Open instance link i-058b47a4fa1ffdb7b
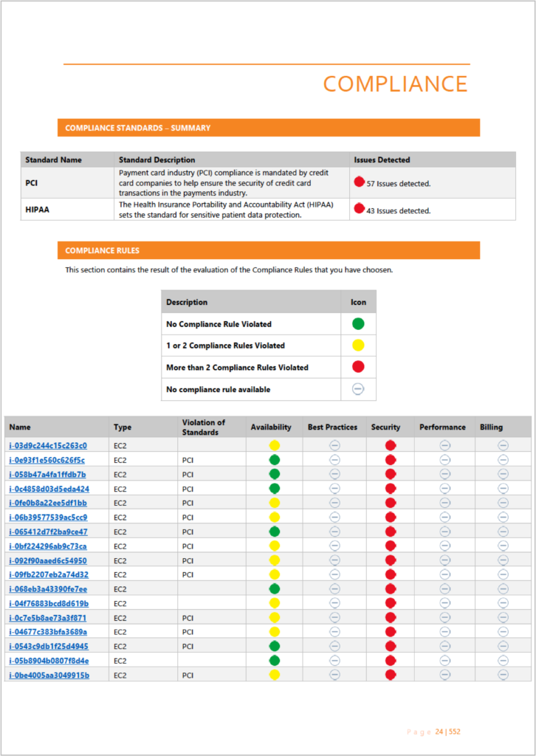The image size is (536, 756). (x=48, y=475)
